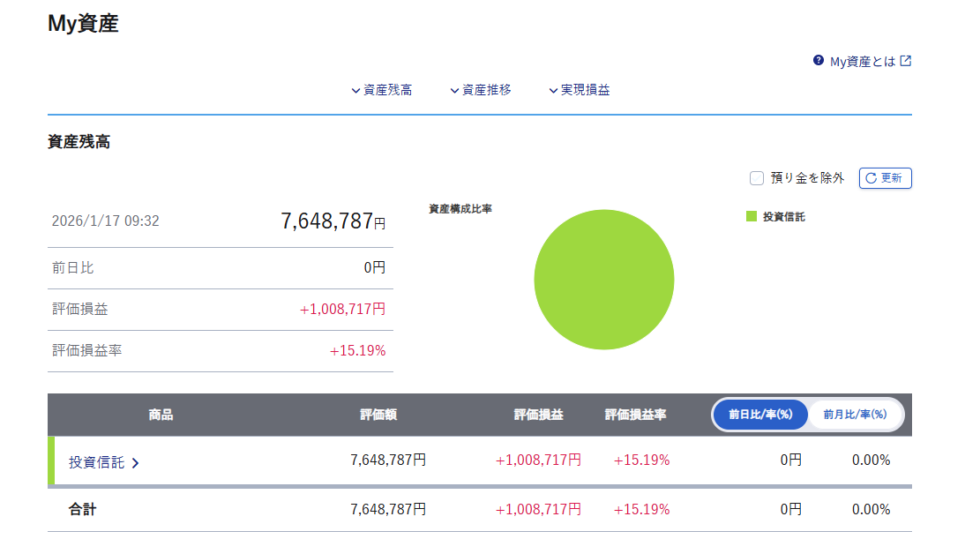Click the 合計 total row label

tap(82, 509)
